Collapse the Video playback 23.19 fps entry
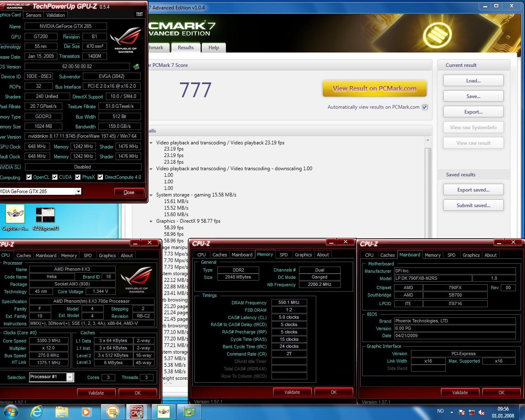This screenshot has width=525, height=420. coord(151,143)
